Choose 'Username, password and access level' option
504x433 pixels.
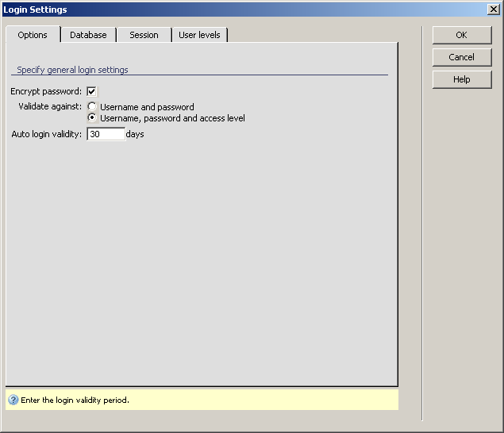[93, 118]
